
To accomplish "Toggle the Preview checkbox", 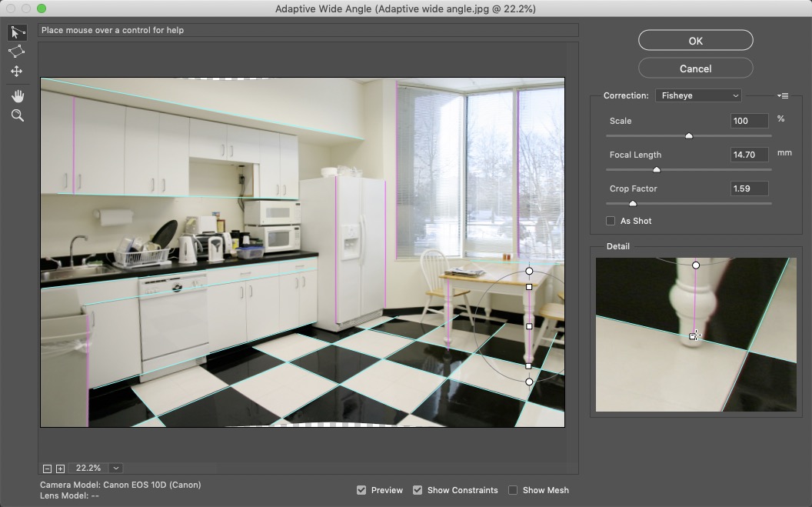I will 361,490.
